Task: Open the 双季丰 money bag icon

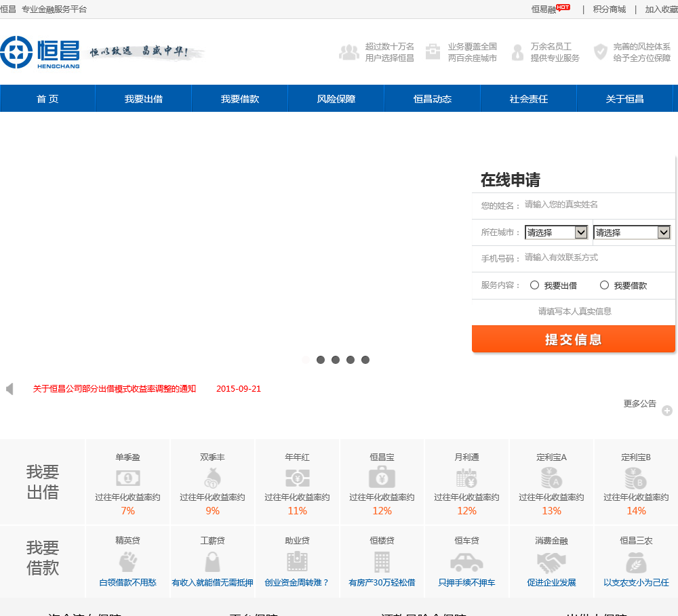Action: (x=212, y=478)
